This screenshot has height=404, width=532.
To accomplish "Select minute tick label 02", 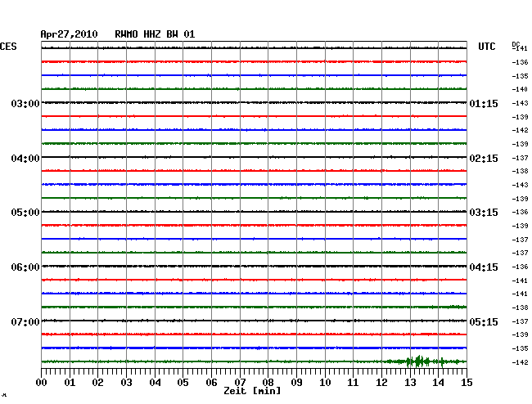I will pos(97,383).
